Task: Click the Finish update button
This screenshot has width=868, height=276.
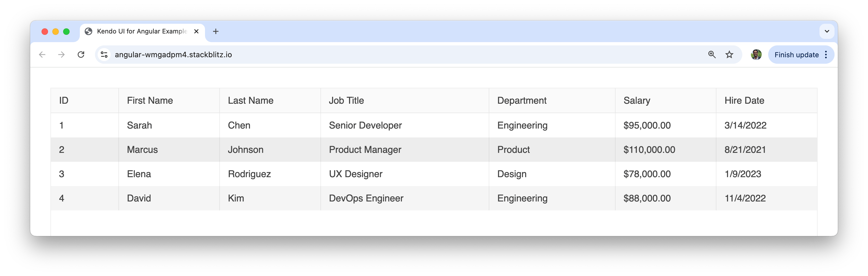Action: click(796, 55)
